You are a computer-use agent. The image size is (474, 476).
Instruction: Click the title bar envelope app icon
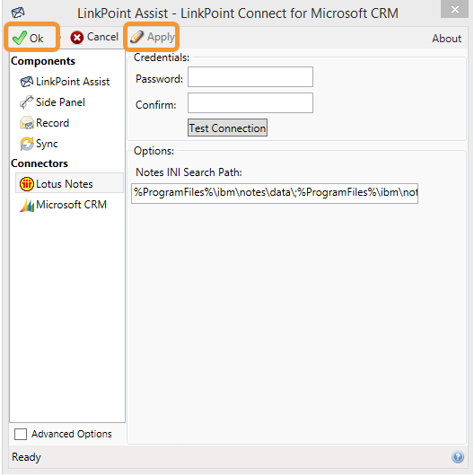(x=18, y=13)
